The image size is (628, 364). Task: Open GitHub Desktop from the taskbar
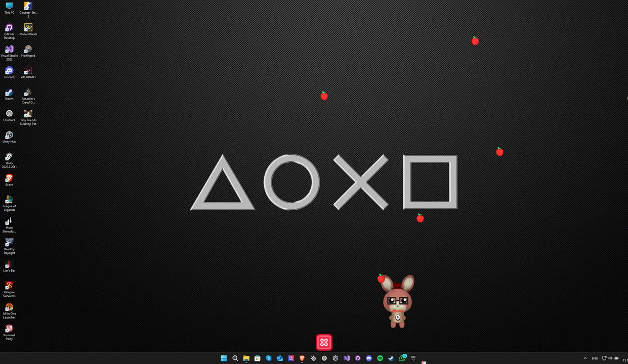point(358,358)
